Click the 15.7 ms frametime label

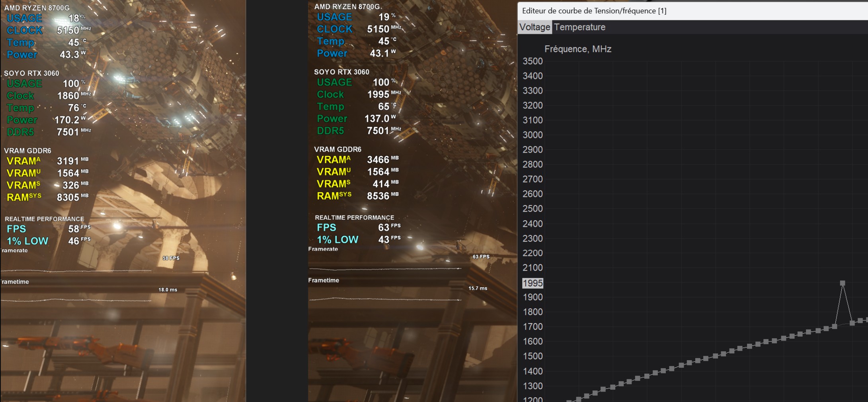pyautogui.click(x=478, y=288)
